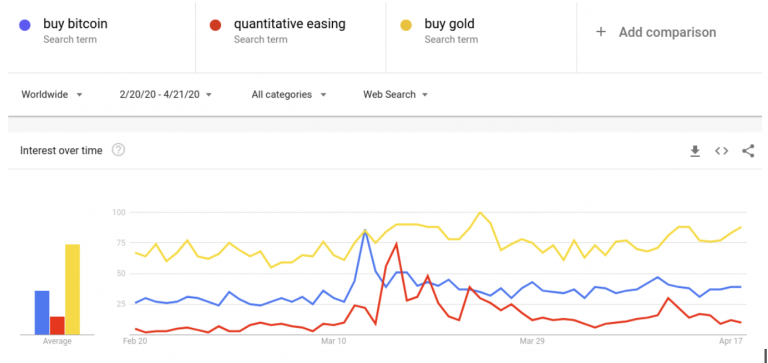Expand the Worldwide region dropdown

click(52, 95)
